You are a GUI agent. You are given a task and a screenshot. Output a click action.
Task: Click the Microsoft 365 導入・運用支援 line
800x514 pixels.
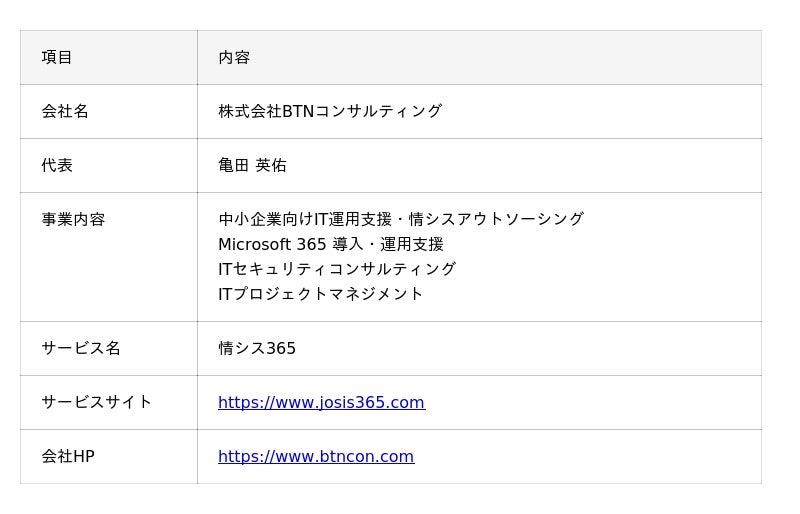tap(330, 244)
